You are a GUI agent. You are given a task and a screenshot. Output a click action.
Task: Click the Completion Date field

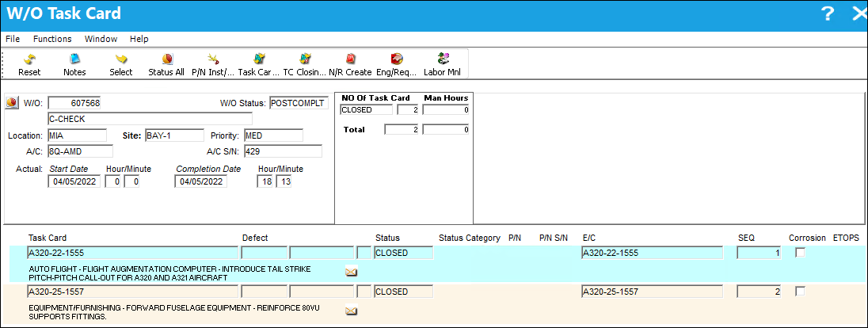pos(200,181)
